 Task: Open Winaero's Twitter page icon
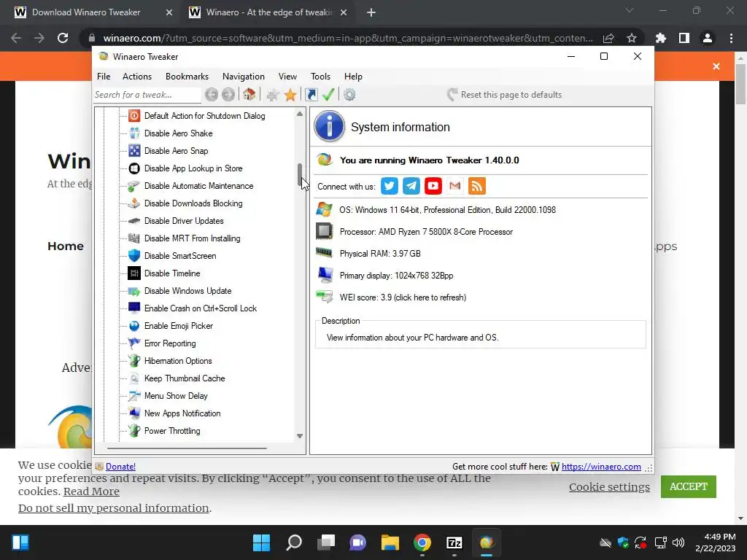click(390, 186)
